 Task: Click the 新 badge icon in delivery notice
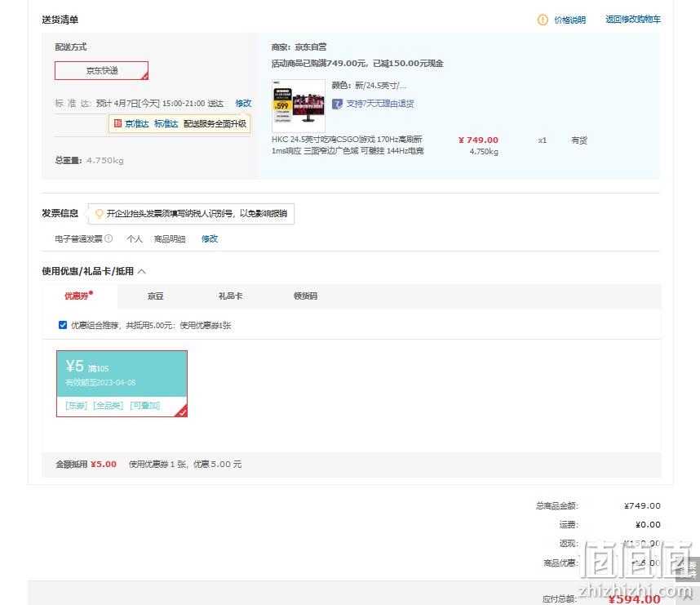117,123
